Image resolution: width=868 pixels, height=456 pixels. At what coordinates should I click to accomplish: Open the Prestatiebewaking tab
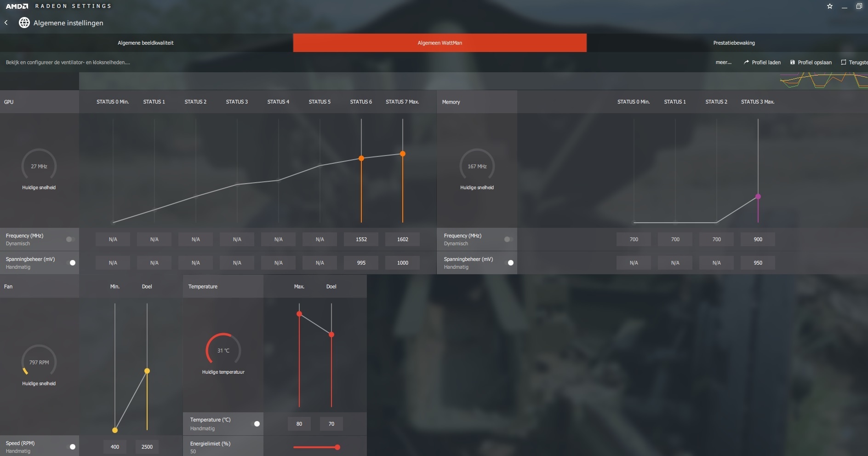(734, 43)
